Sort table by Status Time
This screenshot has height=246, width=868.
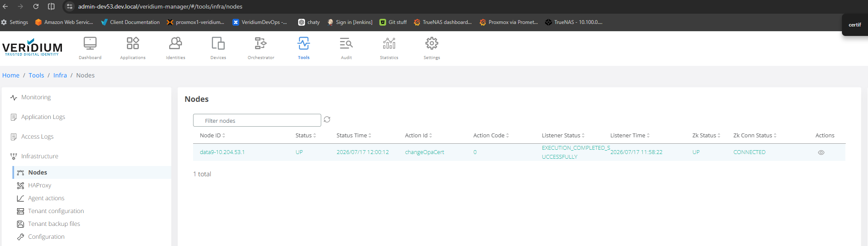click(x=354, y=136)
